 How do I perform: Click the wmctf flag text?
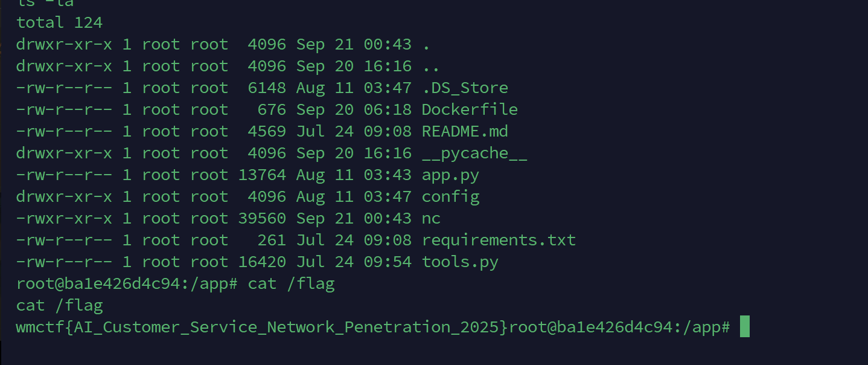click(x=262, y=327)
